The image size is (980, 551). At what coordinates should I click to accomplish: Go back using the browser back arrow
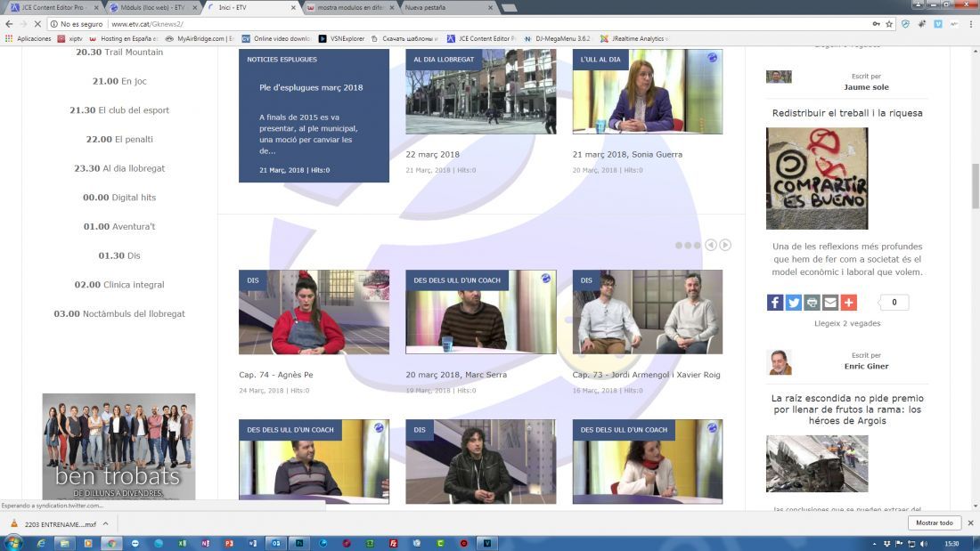click(x=9, y=24)
